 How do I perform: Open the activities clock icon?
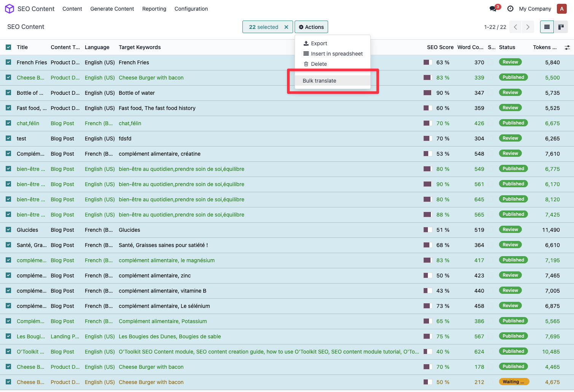click(510, 9)
